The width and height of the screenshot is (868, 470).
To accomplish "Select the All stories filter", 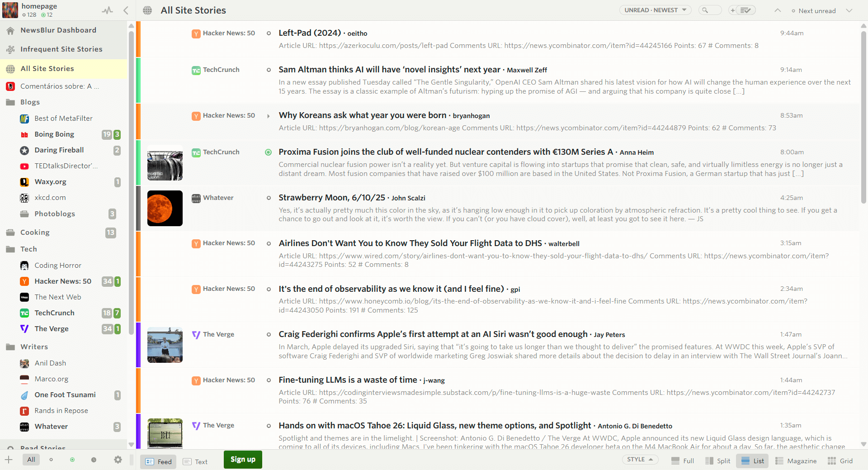I will [31, 460].
